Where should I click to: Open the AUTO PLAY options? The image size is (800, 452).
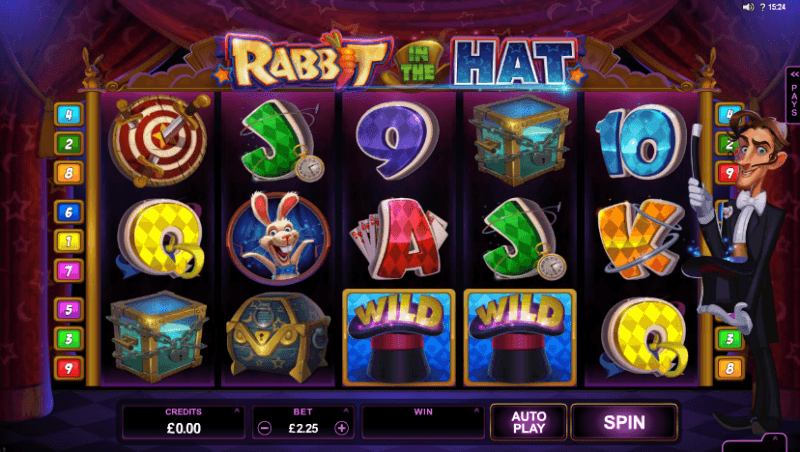pos(529,422)
